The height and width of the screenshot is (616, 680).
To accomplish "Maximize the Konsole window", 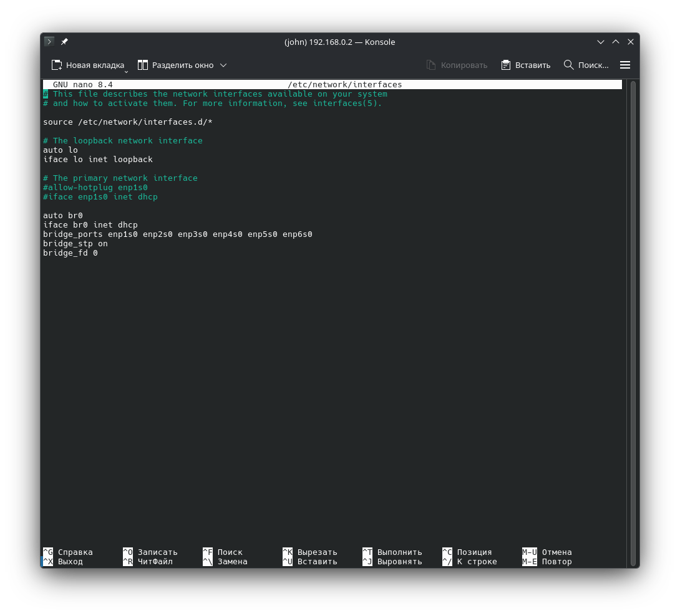I will pyautogui.click(x=616, y=42).
